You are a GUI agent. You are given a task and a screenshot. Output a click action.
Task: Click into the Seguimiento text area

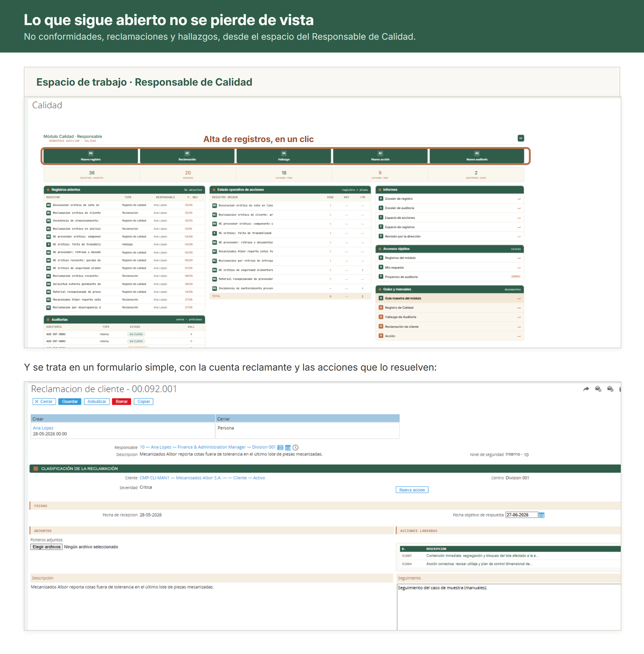click(509, 607)
